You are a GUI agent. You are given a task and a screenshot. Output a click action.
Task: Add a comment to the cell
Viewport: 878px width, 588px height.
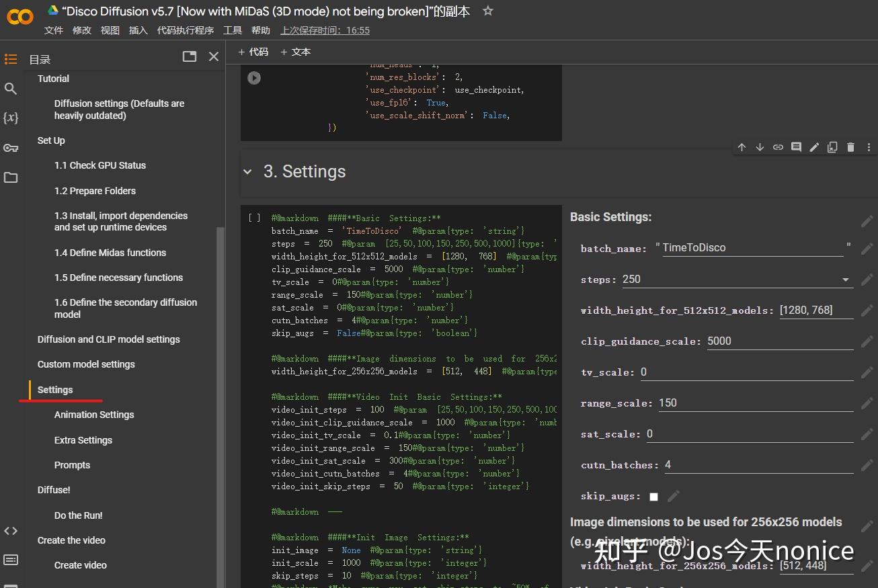[796, 147]
